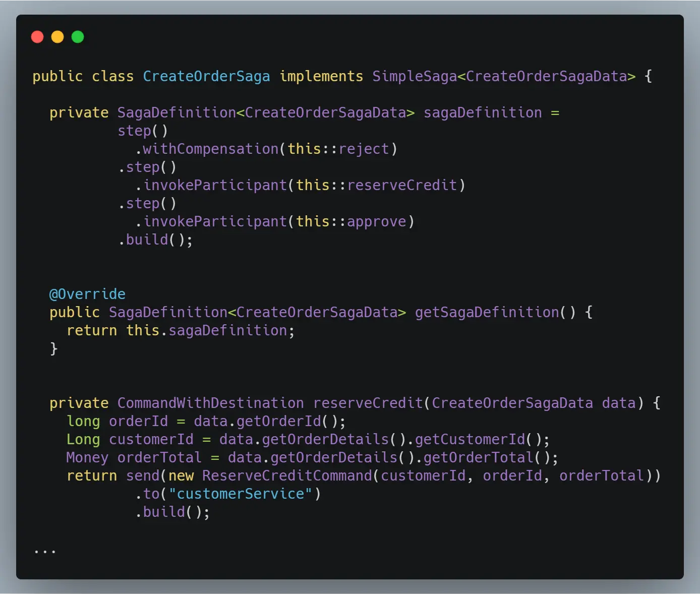Click "invokeParticipant" before "this::reserveCredit"

click(x=215, y=185)
